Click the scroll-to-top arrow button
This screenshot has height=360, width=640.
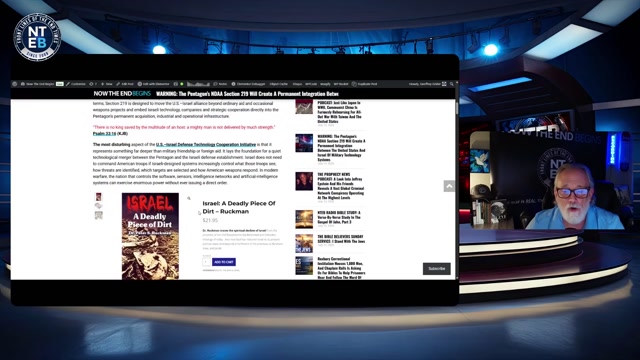[449, 186]
